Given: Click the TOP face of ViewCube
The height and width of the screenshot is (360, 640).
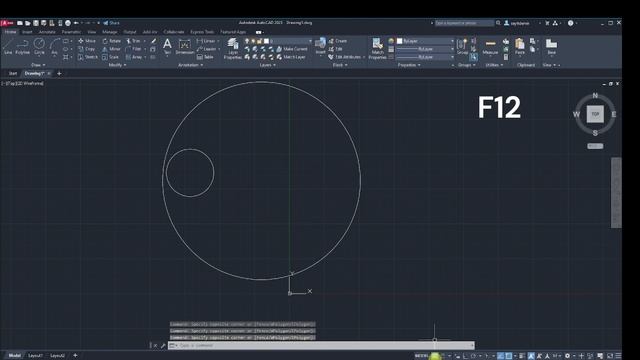Looking at the screenshot, I should coord(595,114).
